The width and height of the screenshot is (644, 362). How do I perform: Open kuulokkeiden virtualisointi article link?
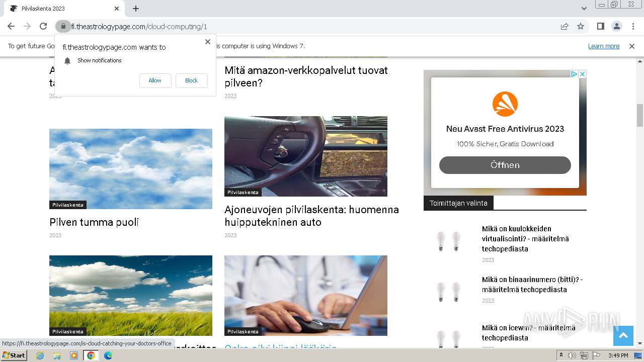[x=525, y=239]
